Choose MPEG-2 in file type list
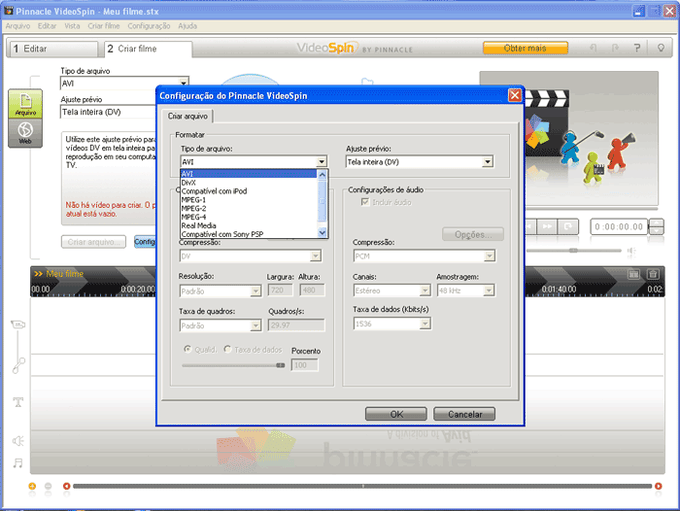 [249, 208]
